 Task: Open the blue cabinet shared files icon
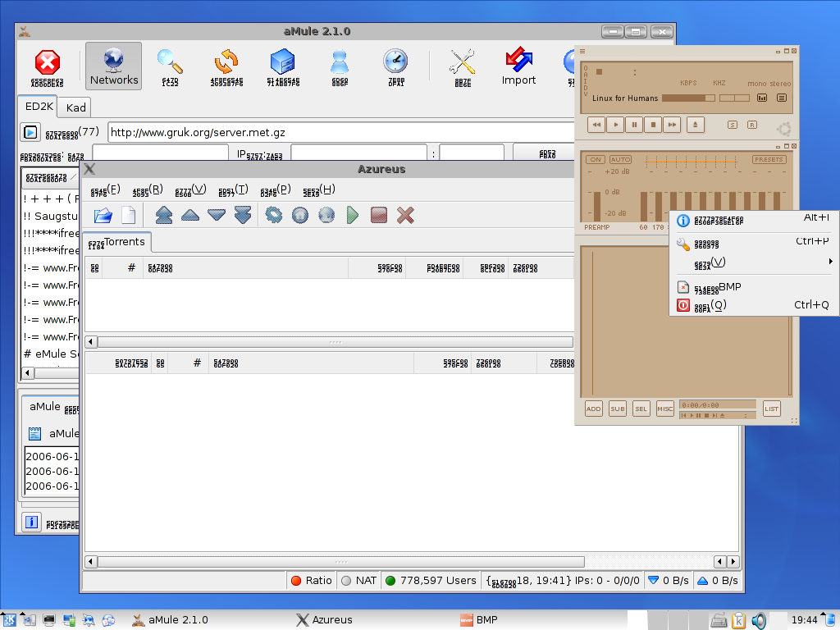[283, 66]
